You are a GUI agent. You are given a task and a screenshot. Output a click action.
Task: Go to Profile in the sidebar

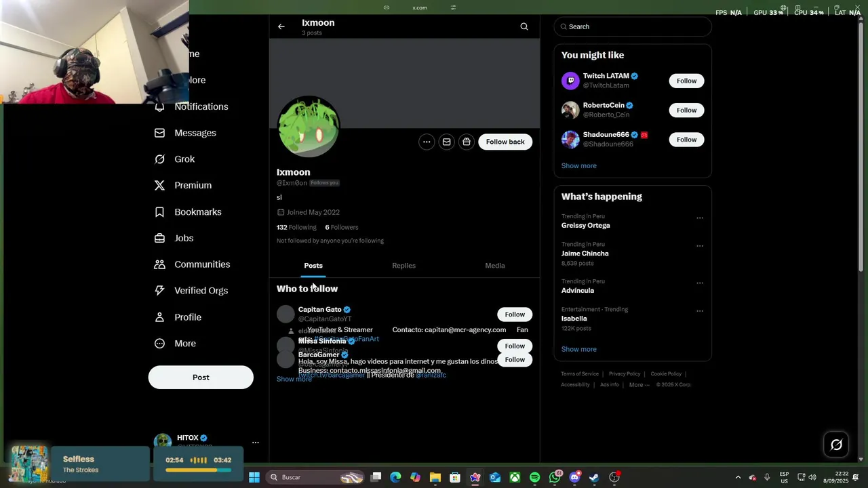178,317
